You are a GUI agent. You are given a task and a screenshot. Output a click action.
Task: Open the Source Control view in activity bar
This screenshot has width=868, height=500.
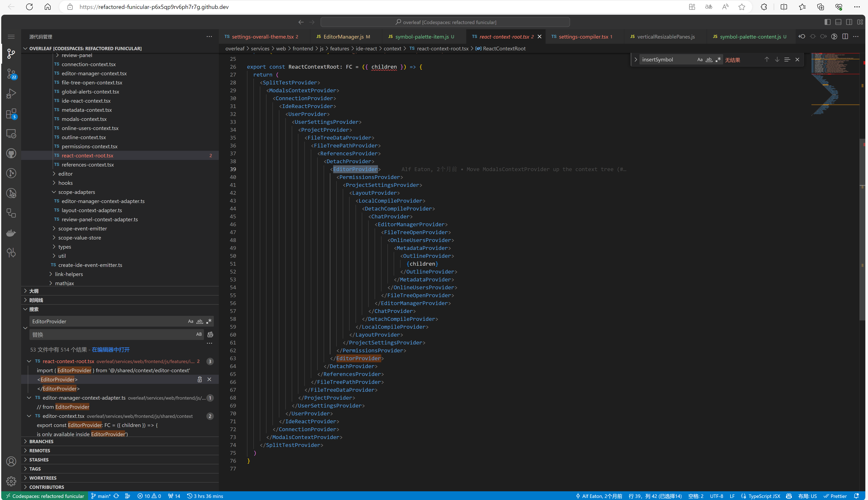[x=11, y=53]
